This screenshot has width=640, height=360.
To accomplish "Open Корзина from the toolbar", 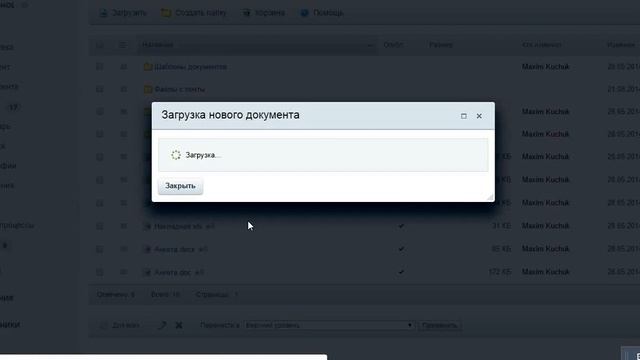I will pyautogui.click(x=264, y=13).
